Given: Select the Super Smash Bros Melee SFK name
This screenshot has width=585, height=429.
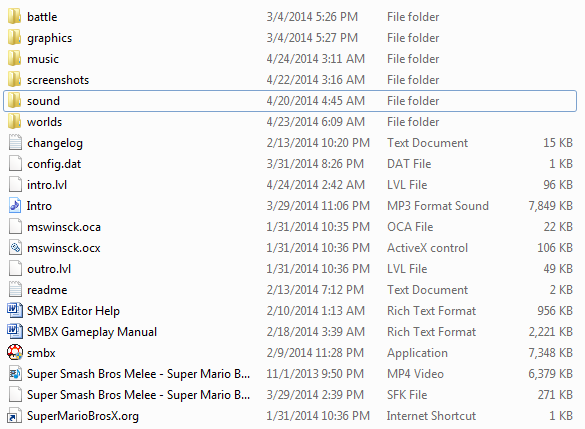Looking at the screenshot, I should coord(138,395).
